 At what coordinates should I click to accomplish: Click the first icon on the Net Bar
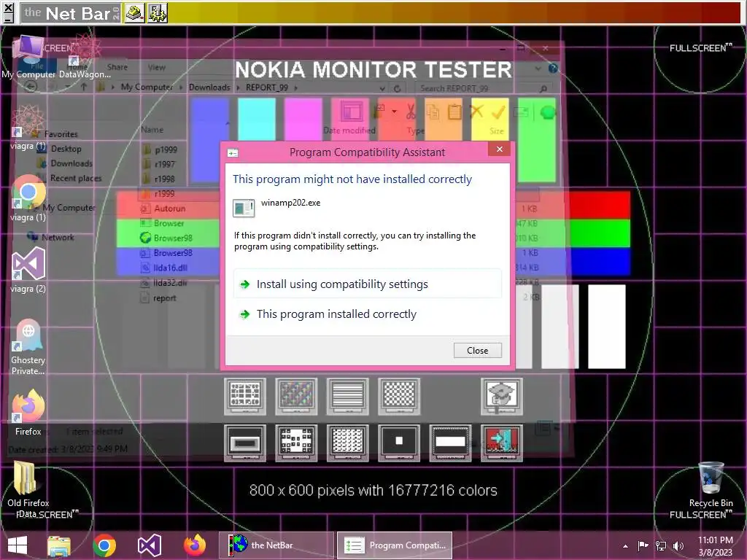tap(135, 13)
